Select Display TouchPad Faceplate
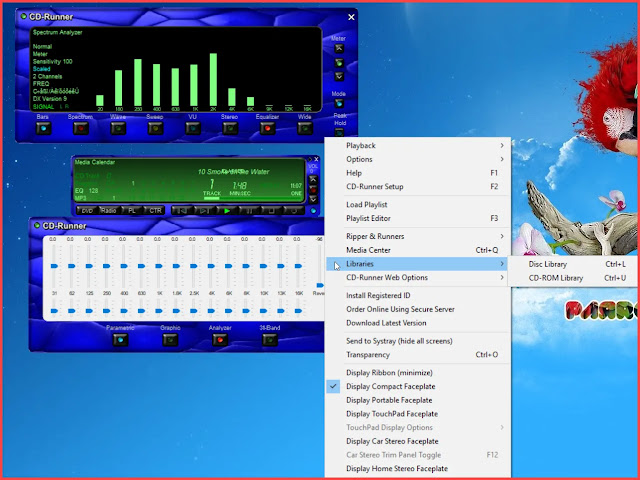The image size is (640, 480). 418,414
